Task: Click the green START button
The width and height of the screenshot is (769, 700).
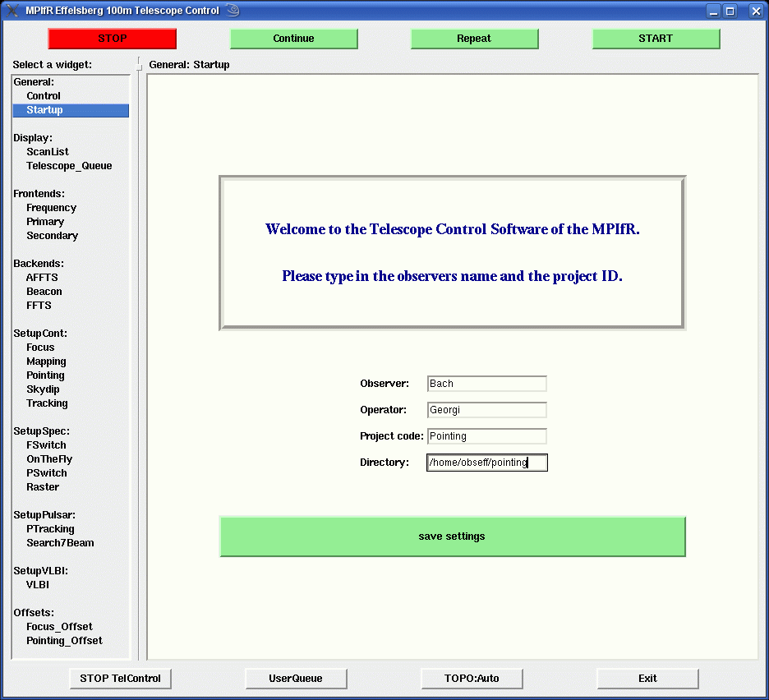Action: pos(656,39)
